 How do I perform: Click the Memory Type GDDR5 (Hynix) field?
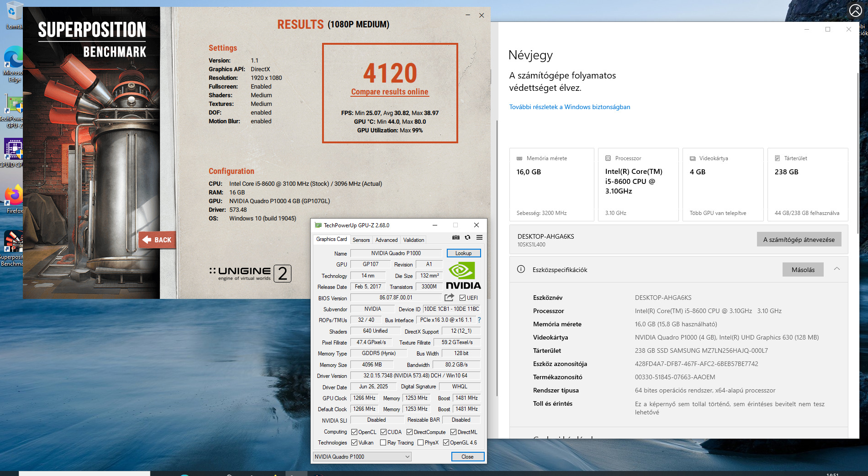[378, 353]
